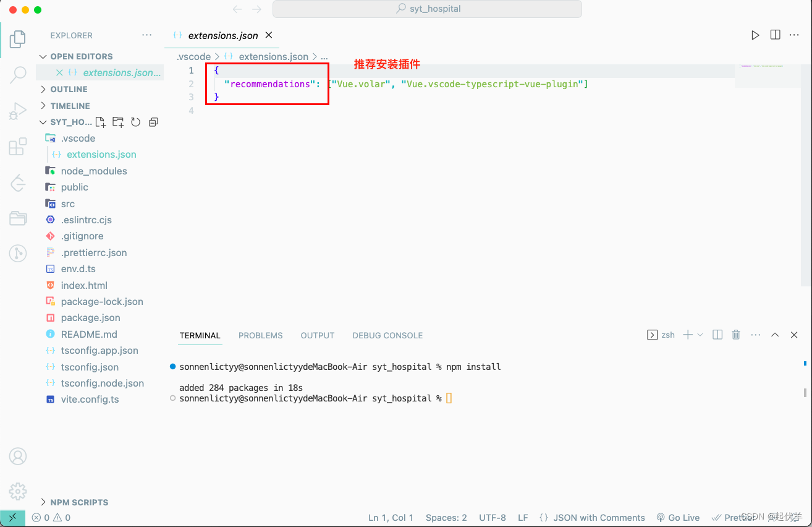Collapse all folders in explorer
812x527 pixels.
tap(154, 122)
